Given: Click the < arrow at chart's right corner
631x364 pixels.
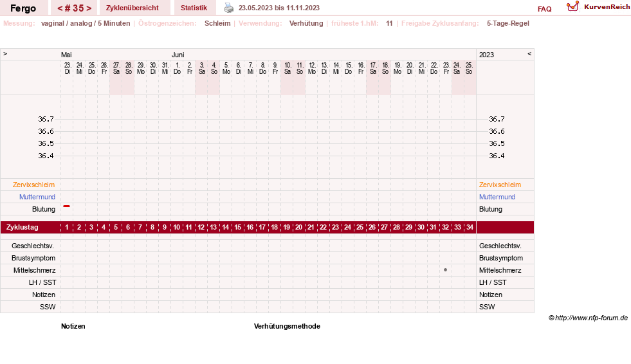Looking at the screenshot, I should (x=529, y=53).
